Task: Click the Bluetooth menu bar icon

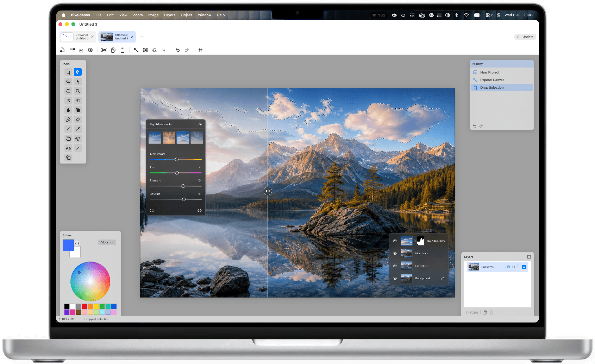Action: (x=457, y=15)
